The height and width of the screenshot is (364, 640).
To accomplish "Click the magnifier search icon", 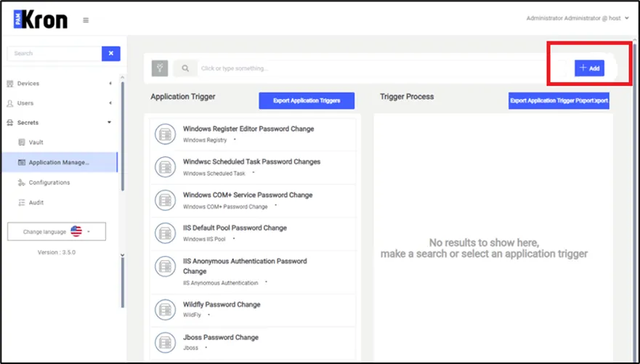I will (185, 68).
